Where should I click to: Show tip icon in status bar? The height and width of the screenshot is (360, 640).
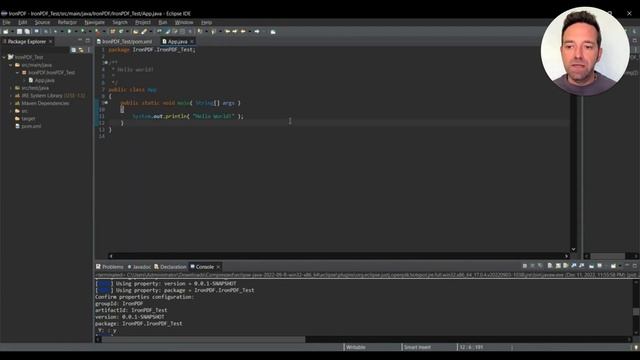click(x=636, y=347)
